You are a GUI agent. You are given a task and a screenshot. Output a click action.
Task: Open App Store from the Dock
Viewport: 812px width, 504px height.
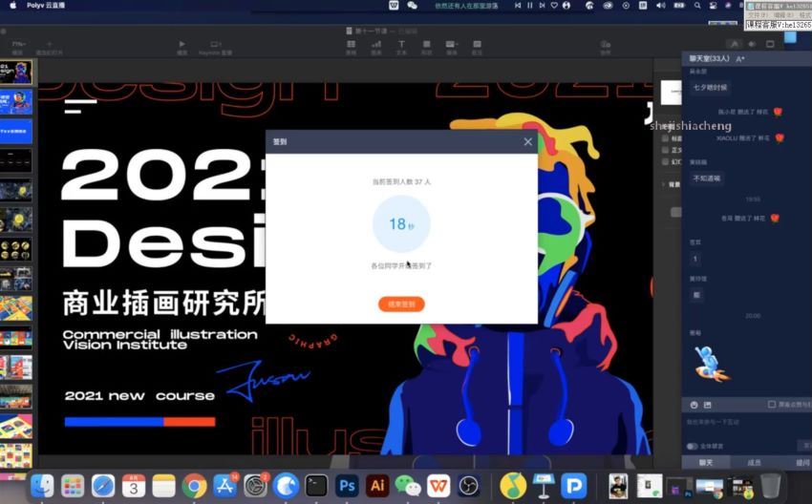[224, 486]
